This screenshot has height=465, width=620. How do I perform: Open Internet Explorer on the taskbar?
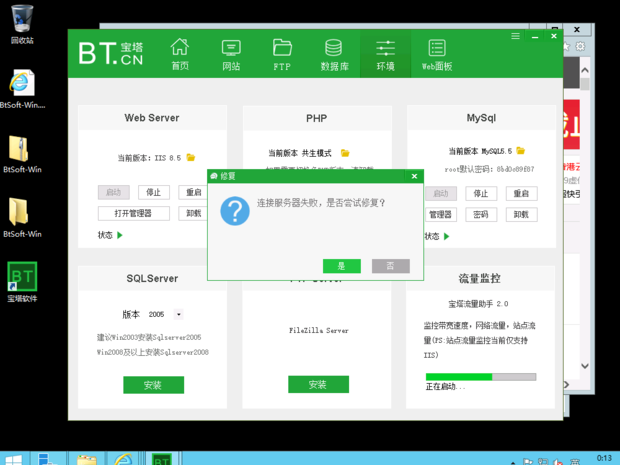point(123,459)
